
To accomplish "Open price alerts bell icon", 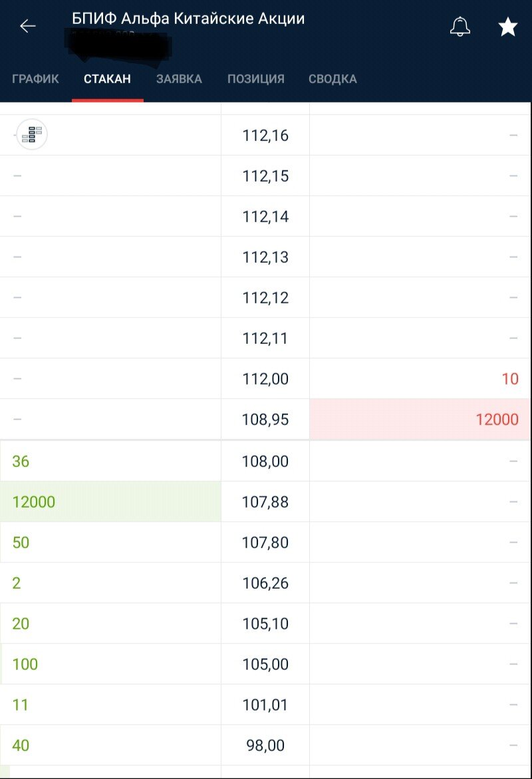I will 460,27.
